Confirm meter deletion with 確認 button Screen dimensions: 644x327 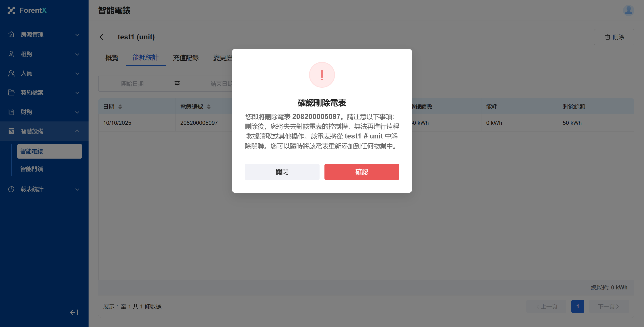(x=362, y=172)
